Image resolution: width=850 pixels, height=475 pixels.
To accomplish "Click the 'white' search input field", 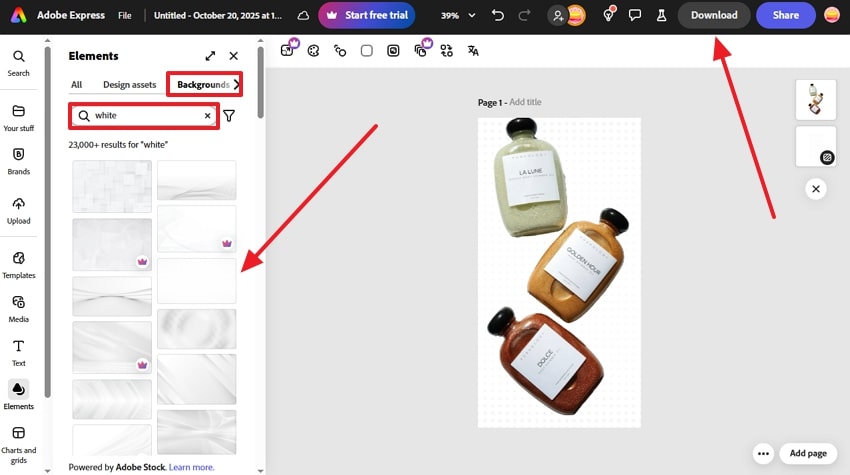I will [x=144, y=115].
